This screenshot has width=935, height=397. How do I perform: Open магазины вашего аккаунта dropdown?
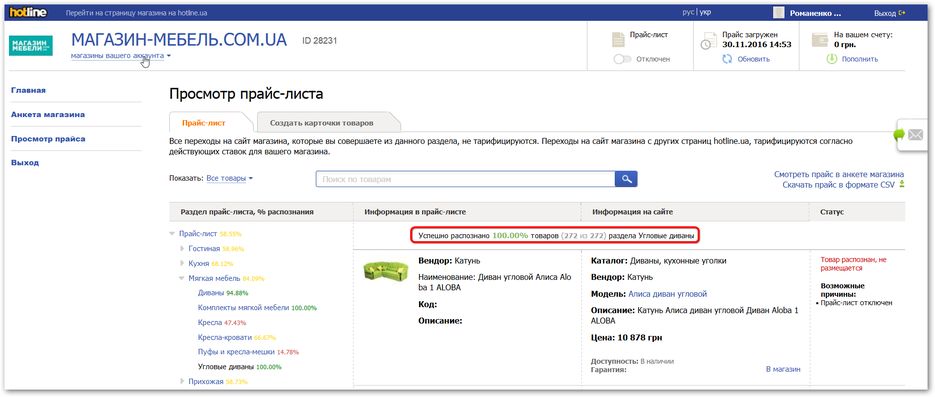tap(121, 55)
